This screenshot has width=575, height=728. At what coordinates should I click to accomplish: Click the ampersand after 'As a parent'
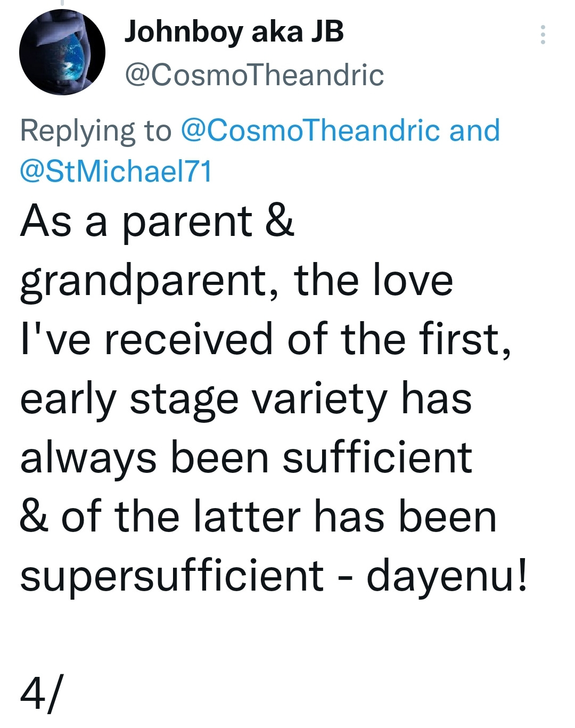280,222
